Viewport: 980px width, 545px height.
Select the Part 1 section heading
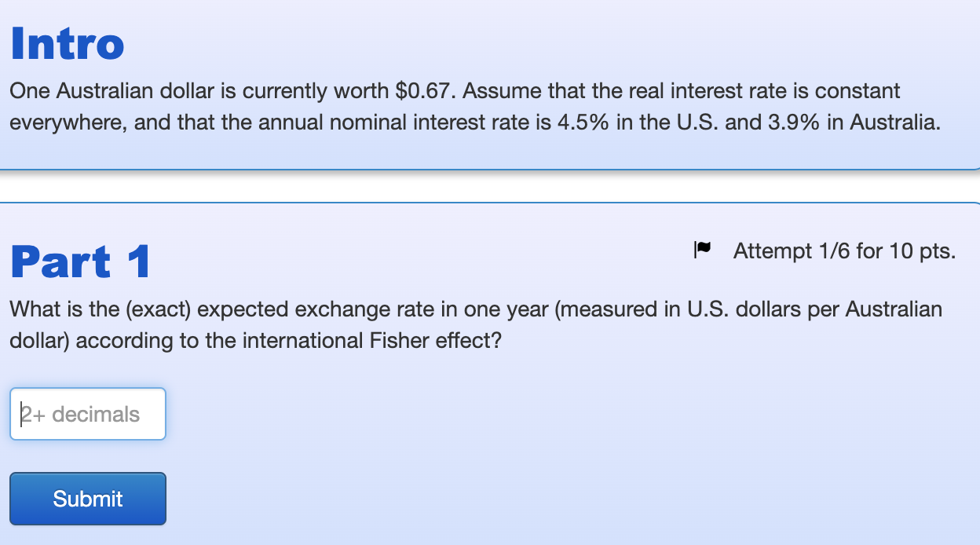click(79, 262)
